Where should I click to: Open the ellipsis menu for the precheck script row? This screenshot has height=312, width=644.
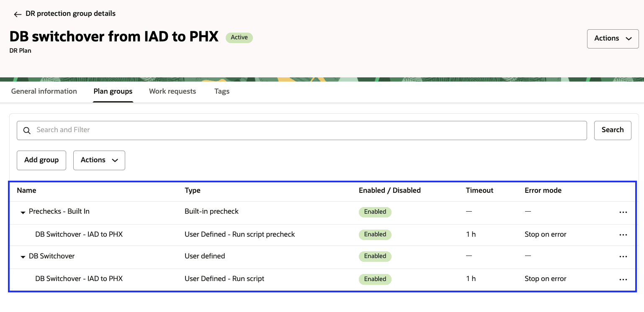(623, 235)
